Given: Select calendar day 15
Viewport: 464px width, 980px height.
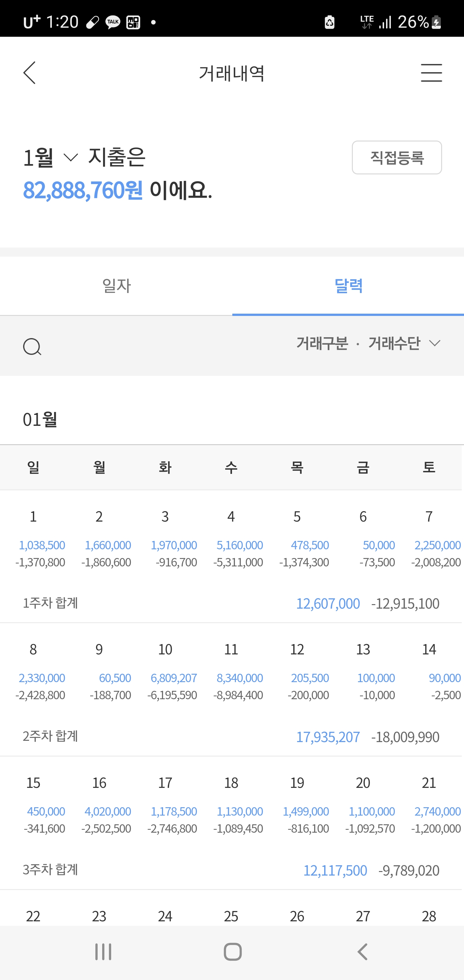Looking at the screenshot, I should pyautogui.click(x=33, y=783).
